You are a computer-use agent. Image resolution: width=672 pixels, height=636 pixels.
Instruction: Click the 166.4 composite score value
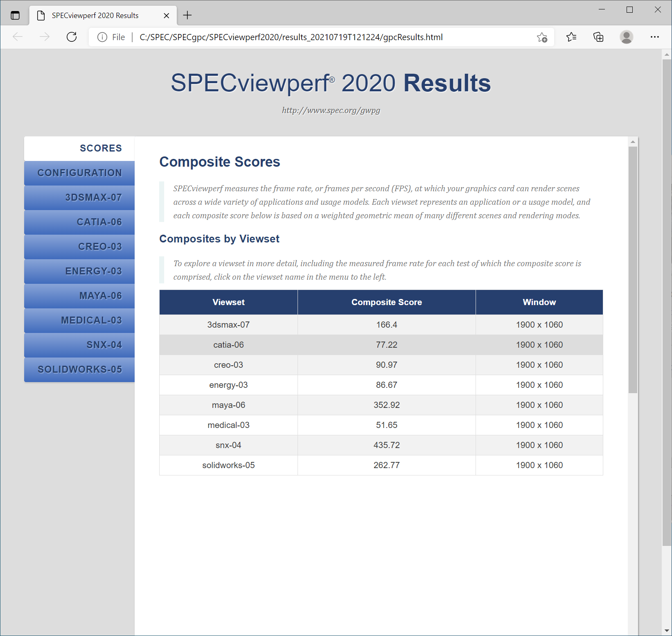click(387, 325)
